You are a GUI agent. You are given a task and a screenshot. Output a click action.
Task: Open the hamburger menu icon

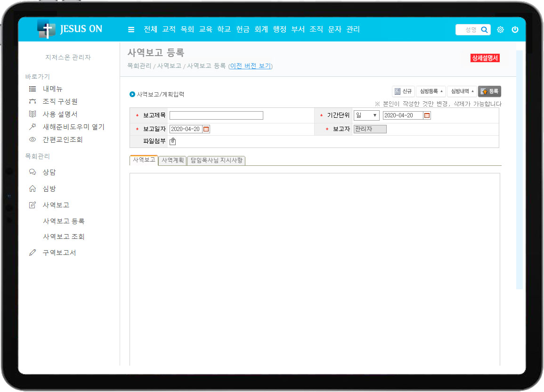pyautogui.click(x=131, y=30)
